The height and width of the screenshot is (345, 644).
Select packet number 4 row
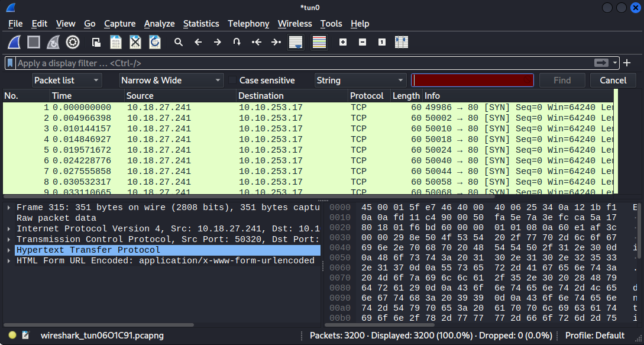(x=308, y=140)
